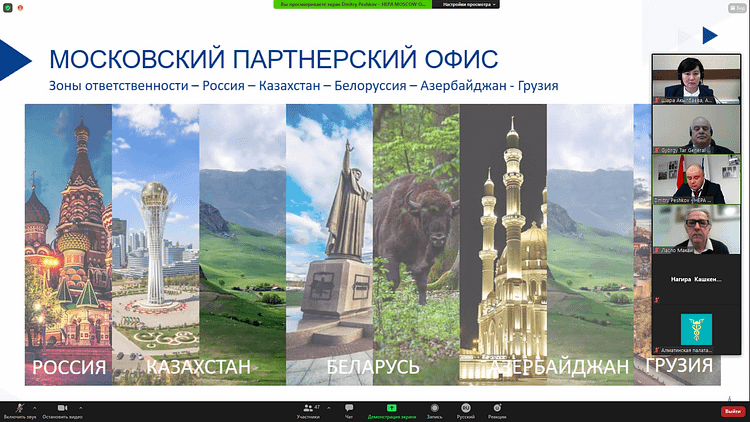Select Шара Акылбаева video thumbnail
Viewport: 750px width, 422px height.
click(696, 79)
